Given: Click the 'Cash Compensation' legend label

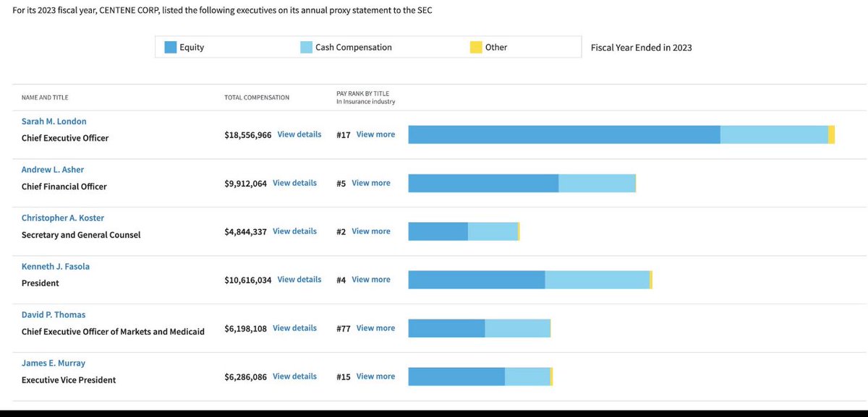Looking at the screenshot, I should tap(354, 48).
